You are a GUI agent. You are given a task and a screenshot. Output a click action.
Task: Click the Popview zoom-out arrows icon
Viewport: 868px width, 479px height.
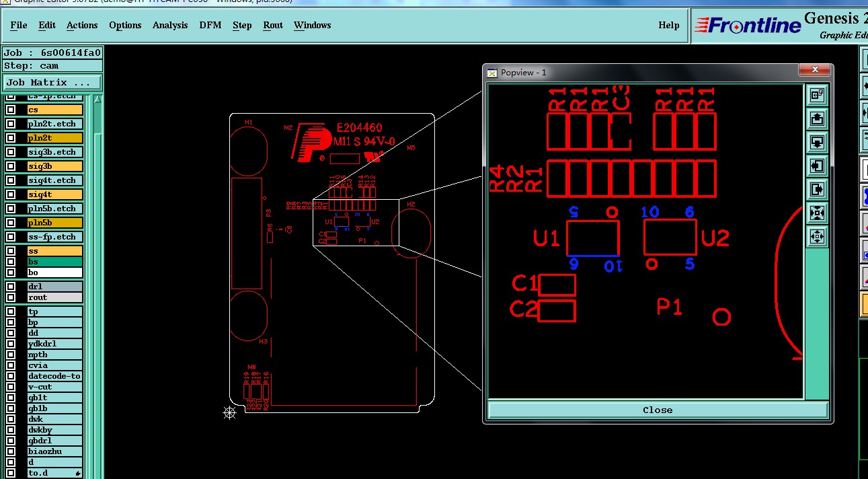click(x=818, y=236)
